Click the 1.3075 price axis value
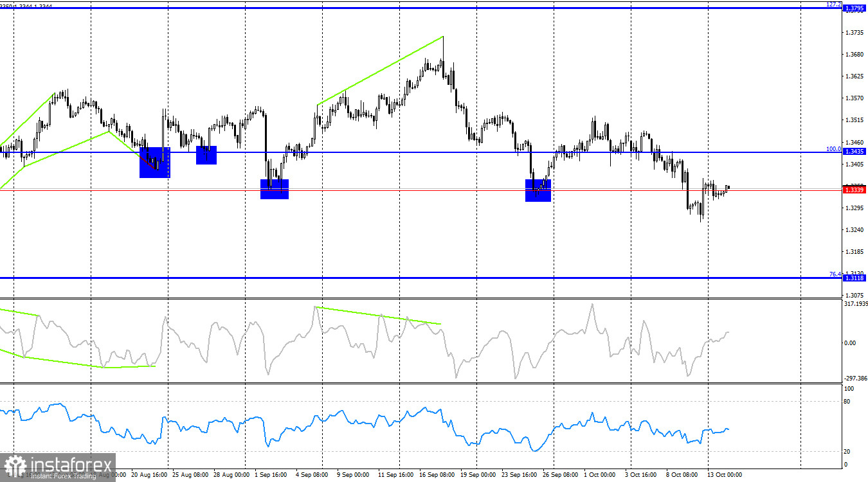The height and width of the screenshot is (482, 868). pos(855,296)
